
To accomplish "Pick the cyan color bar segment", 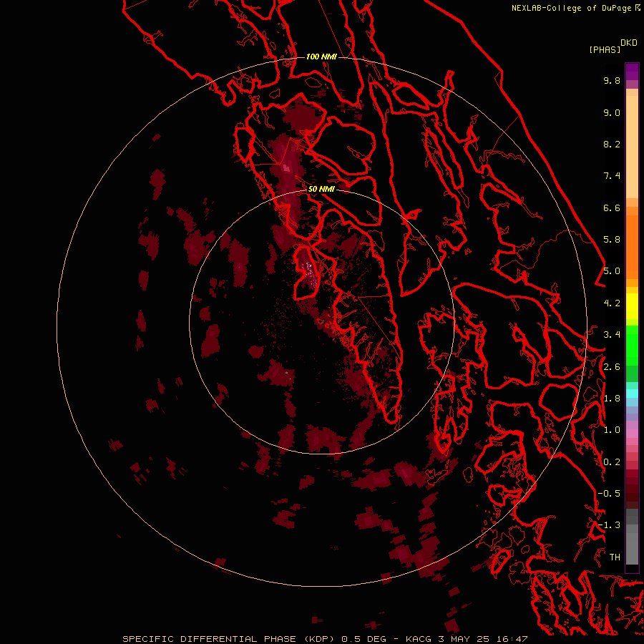I will [x=632, y=394].
